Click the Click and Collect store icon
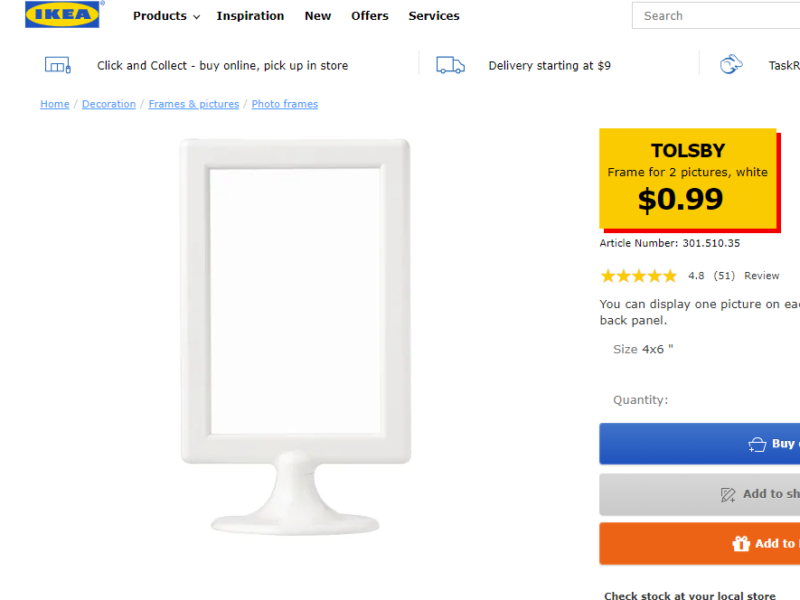 pyautogui.click(x=58, y=65)
